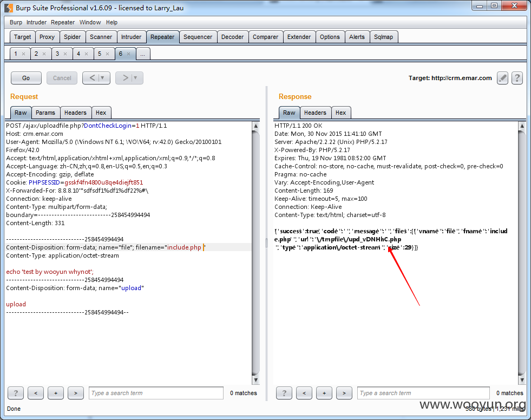Click the response scrollbar down arrow
Screen dimensions: 531x420
(522, 380)
